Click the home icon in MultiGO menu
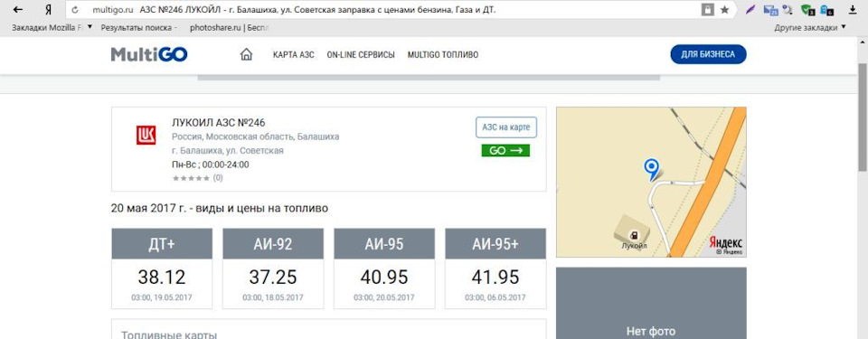 [x=246, y=54]
